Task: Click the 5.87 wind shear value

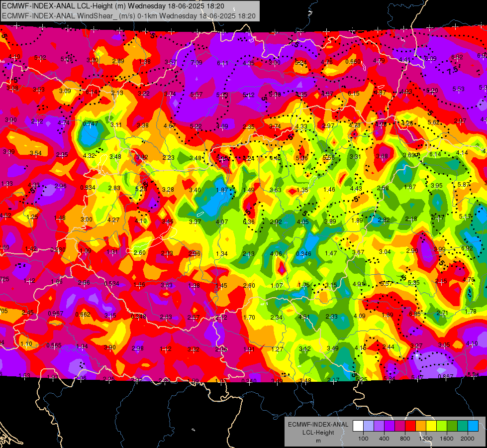Action: point(464,184)
